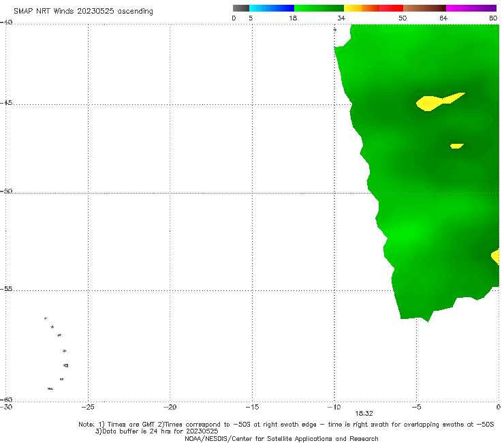Viewport: 504px width, 443px height.
Task: Click the longitude label '-20' on the bottom axis
Action: click(170, 407)
